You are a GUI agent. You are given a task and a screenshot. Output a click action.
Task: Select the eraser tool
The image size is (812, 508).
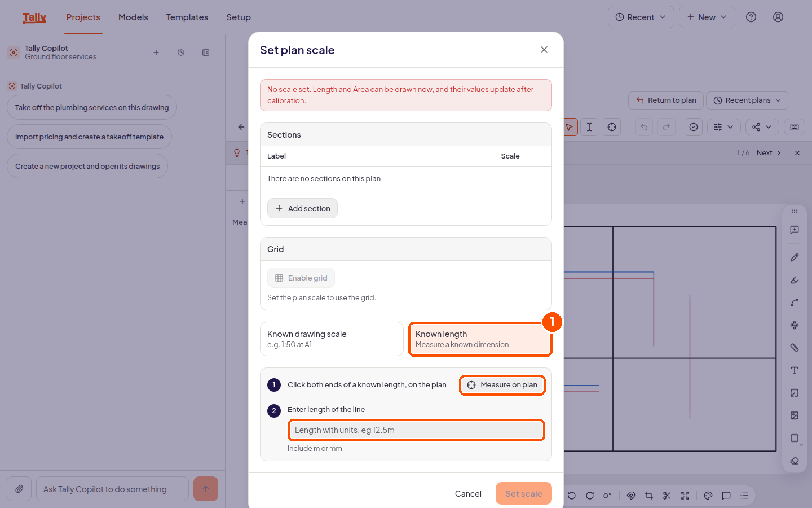(795, 461)
